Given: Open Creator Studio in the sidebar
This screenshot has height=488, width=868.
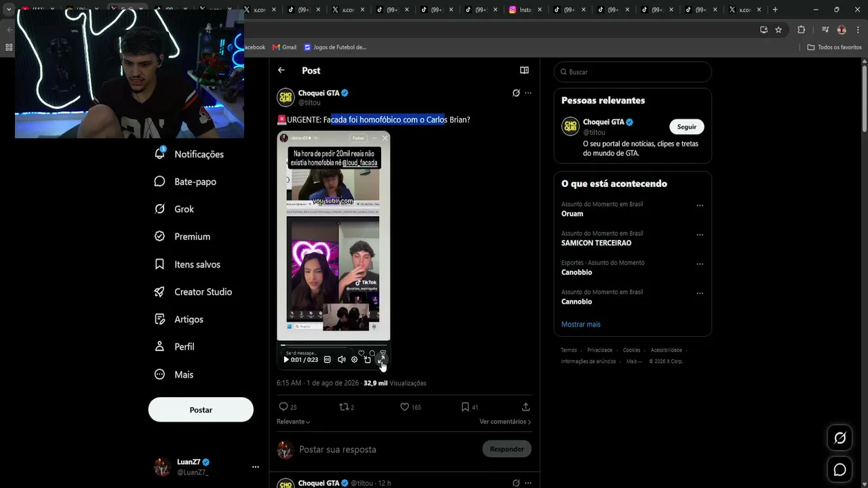Looking at the screenshot, I should click(193, 291).
